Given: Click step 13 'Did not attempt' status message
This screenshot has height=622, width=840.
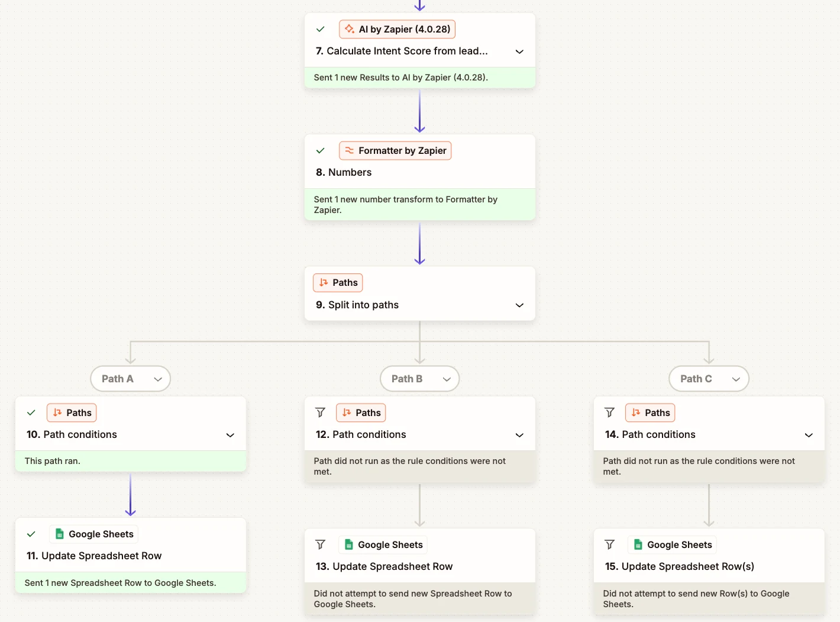Looking at the screenshot, I should 420,599.
